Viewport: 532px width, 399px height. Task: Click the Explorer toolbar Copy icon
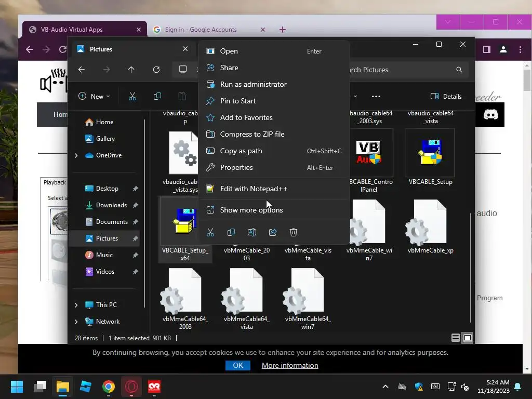[157, 96]
